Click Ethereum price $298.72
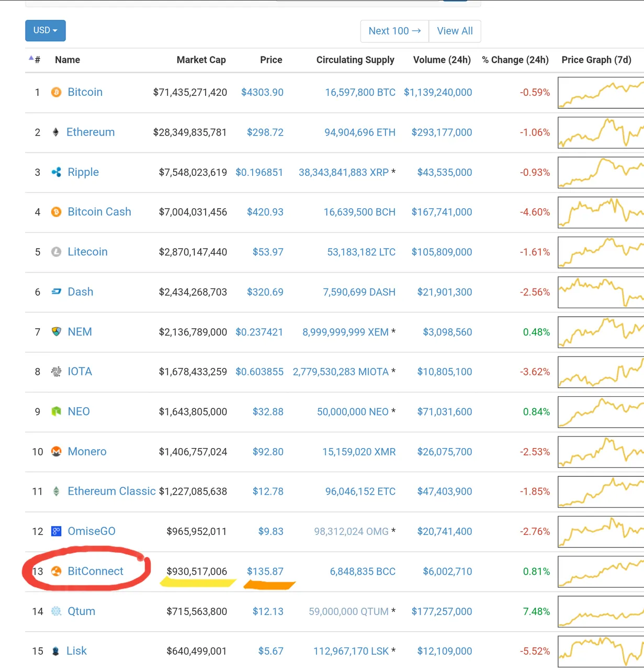This screenshot has height=670, width=644. pyautogui.click(x=265, y=132)
